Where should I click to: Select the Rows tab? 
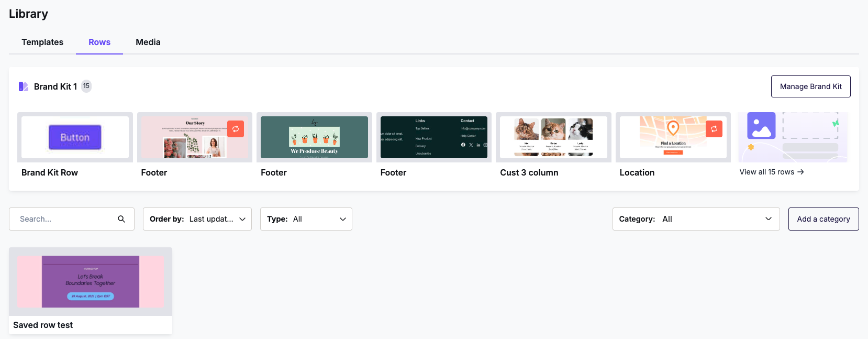pyautogui.click(x=99, y=42)
